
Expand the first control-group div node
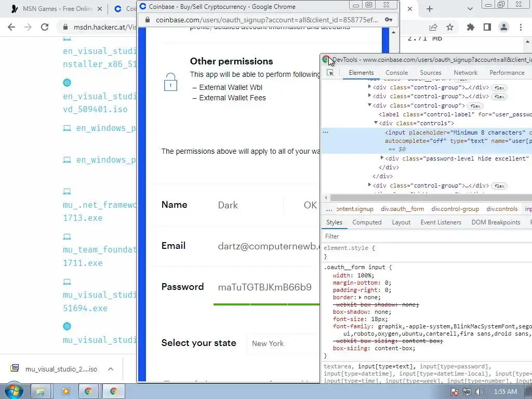369,87
